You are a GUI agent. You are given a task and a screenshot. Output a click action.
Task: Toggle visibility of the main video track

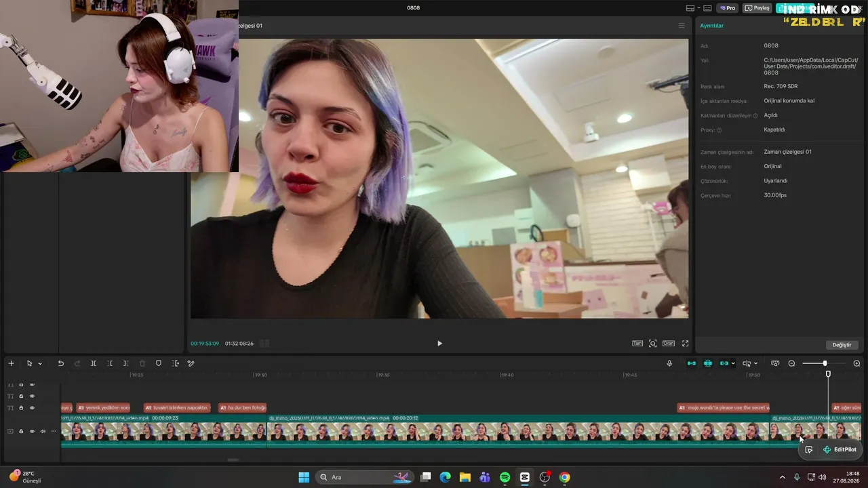tap(32, 431)
